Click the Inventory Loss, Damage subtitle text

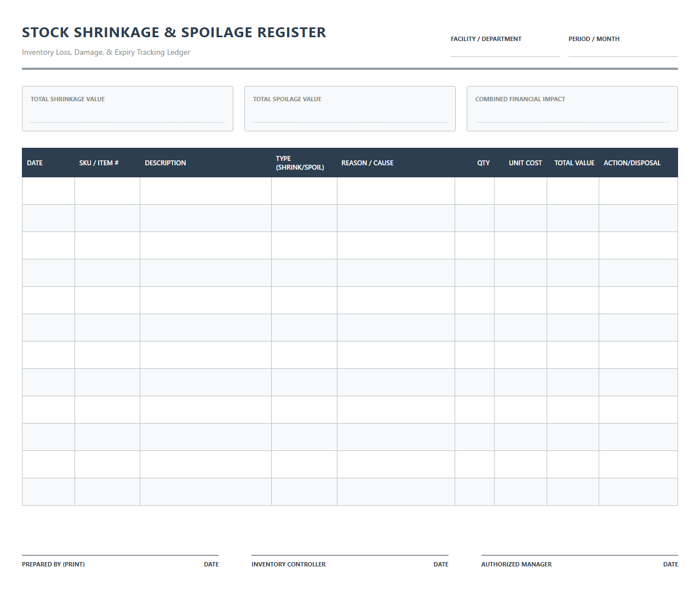pos(106,52)
